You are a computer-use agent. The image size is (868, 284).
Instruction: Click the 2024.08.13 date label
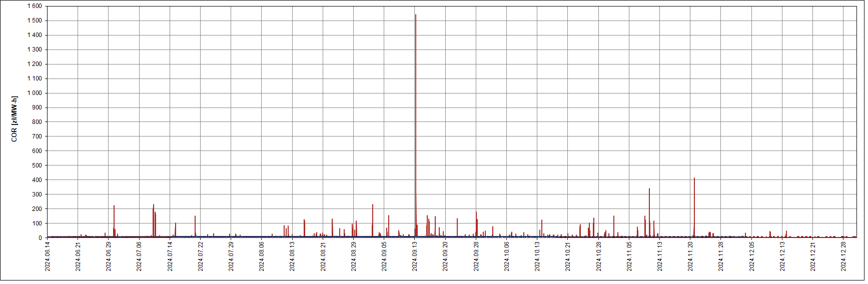click(292, 256)
